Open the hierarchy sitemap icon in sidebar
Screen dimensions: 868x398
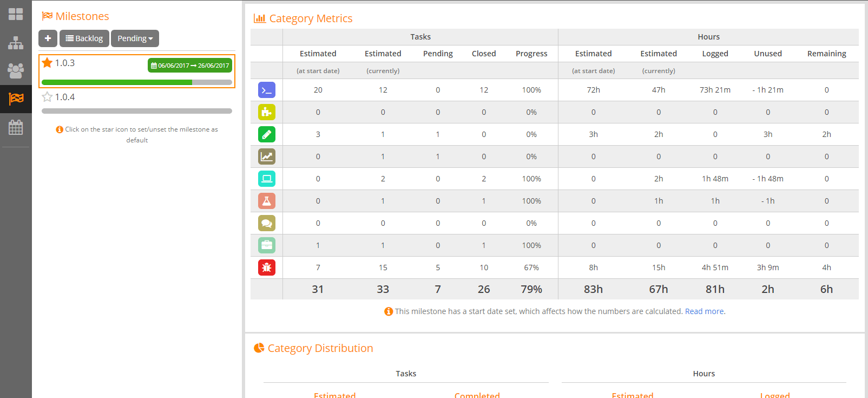pyautogui.click(x=16, y=43)
